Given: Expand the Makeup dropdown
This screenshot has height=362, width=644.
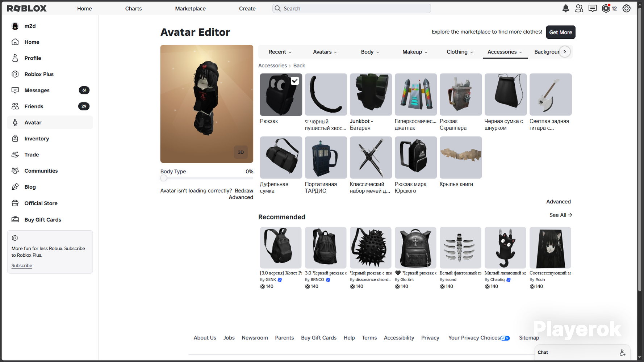Looking at the screenshot, I should point(415,52).
